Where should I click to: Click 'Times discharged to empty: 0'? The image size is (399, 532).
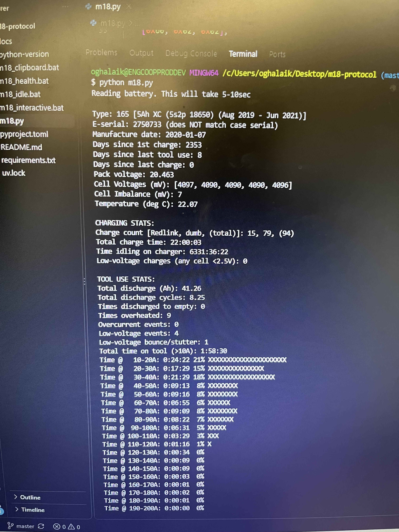point(151,307)
